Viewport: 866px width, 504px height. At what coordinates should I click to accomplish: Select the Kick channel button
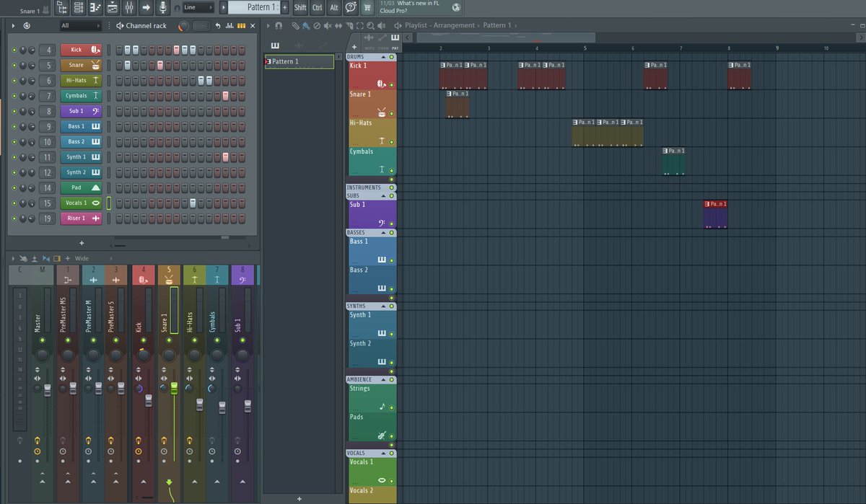point(81,50)
